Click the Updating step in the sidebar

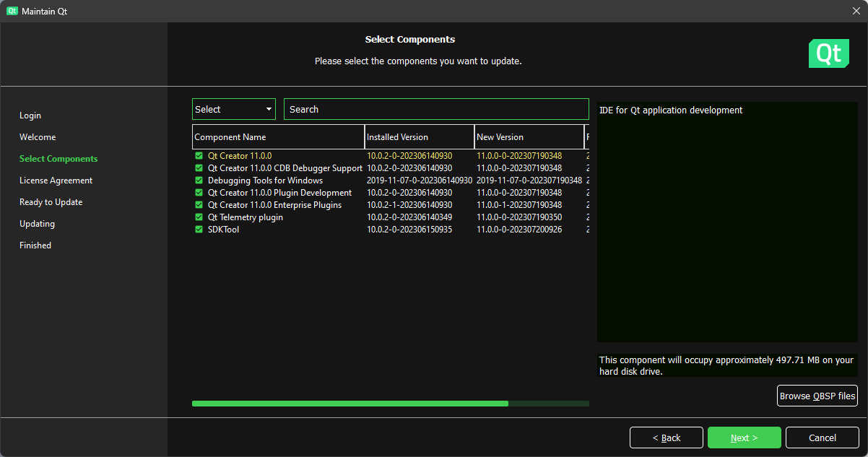tap(37, 224)
